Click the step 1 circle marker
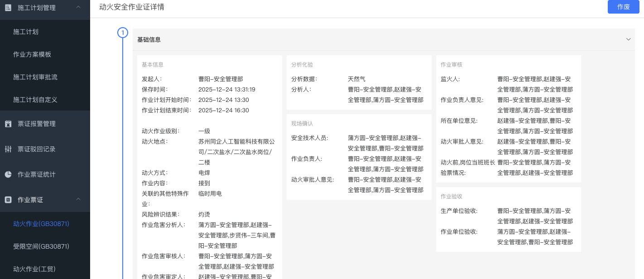644x279 pixels. pos(123,33)
